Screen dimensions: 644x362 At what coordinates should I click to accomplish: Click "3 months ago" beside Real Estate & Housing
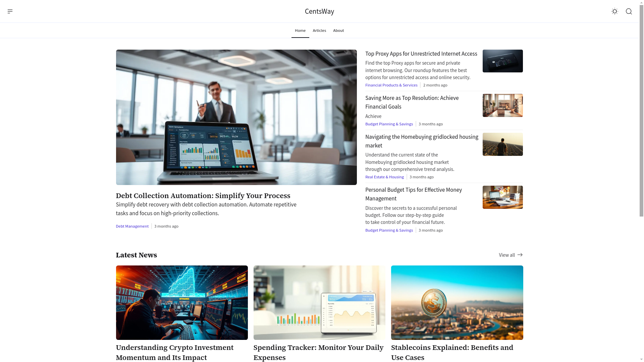[421, 177]
